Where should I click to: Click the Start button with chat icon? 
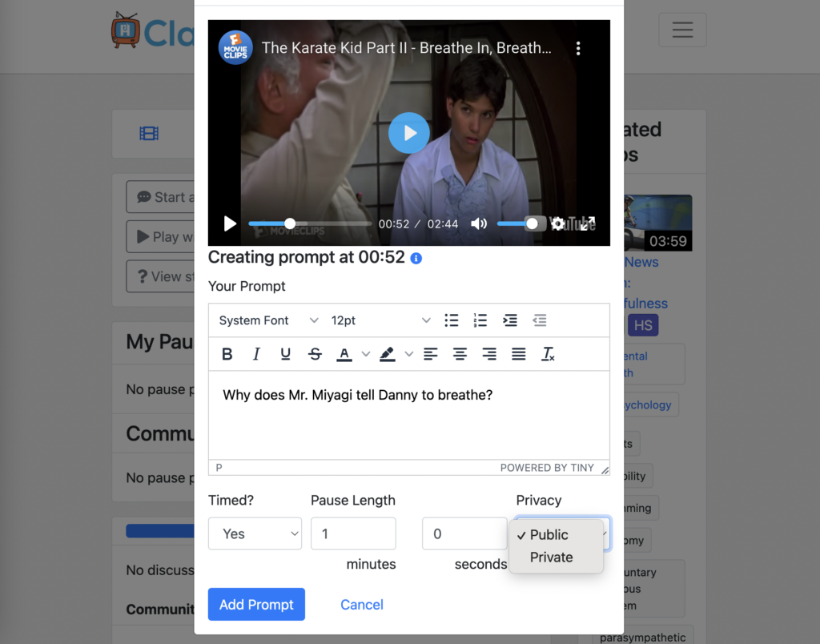pos(160,197)
